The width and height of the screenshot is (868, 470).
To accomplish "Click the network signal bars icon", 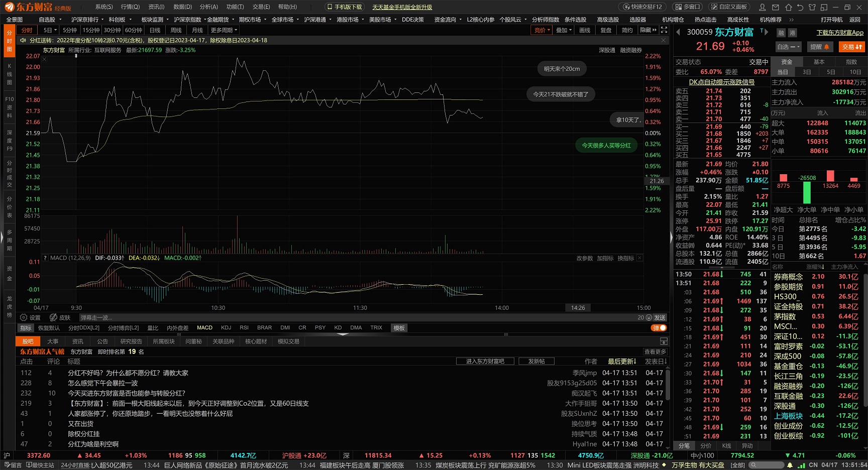I will tap(801, 465).
